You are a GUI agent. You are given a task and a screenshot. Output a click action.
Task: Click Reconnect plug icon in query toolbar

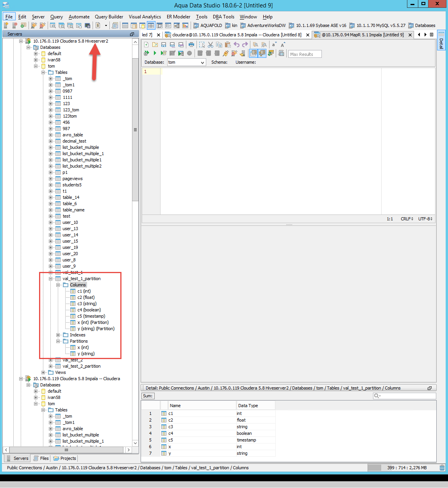pos(226,53)
